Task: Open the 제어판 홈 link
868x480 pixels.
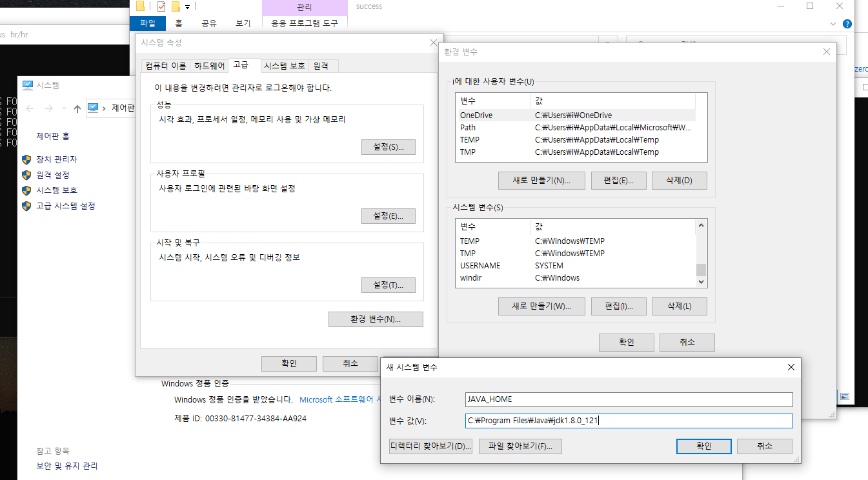Action: click(x=53, y=136)
